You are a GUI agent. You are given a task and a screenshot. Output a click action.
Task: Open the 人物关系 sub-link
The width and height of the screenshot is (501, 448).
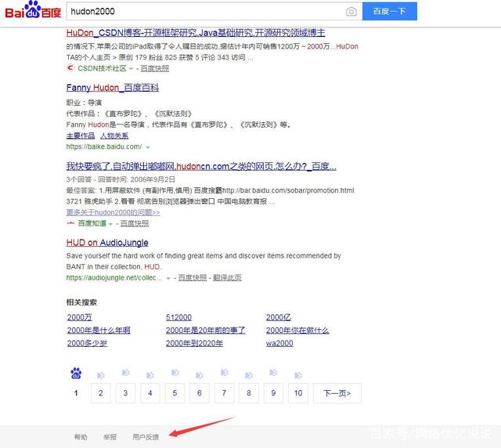coord(114,136)
